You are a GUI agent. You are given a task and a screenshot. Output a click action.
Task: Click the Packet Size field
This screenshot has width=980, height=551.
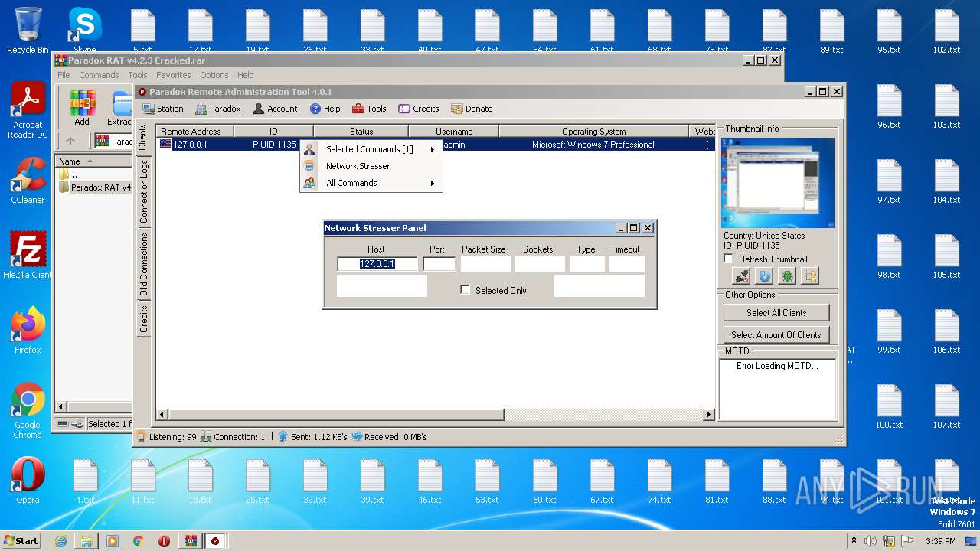click(485, 264)
